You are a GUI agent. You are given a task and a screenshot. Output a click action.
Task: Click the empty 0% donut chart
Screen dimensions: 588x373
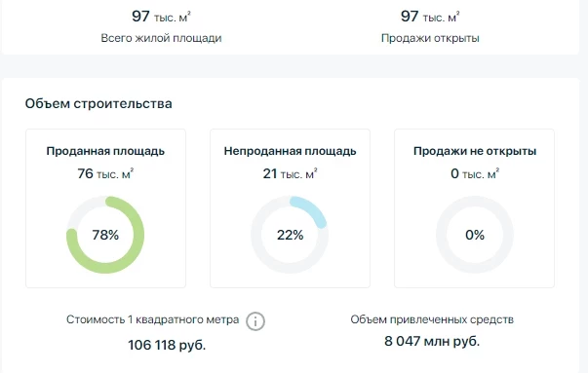point(474,235)
